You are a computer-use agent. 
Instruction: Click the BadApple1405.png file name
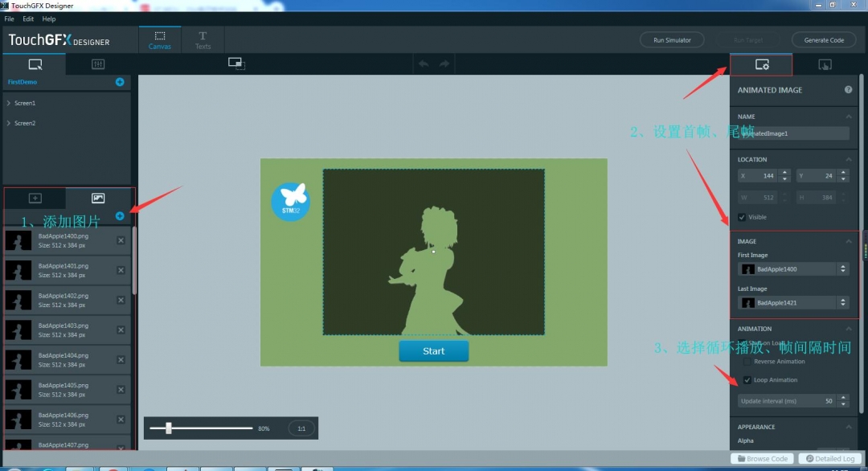63,385
